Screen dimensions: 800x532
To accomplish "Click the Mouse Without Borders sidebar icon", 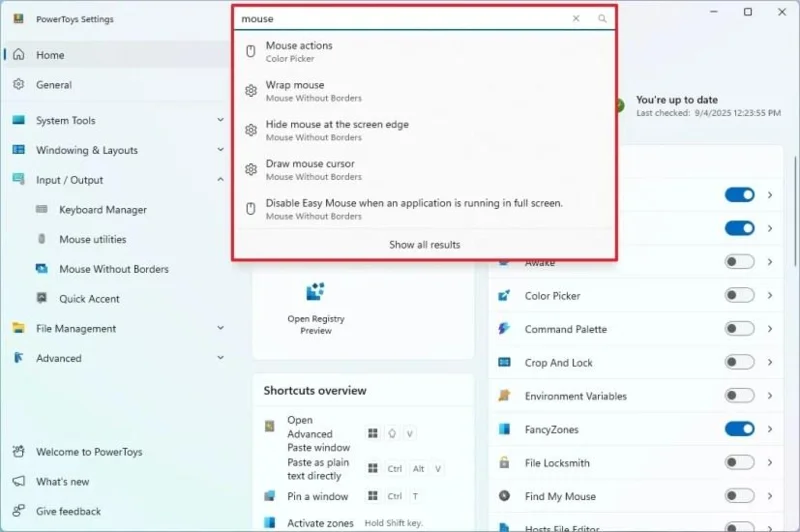I will click(x=42, y=268).
